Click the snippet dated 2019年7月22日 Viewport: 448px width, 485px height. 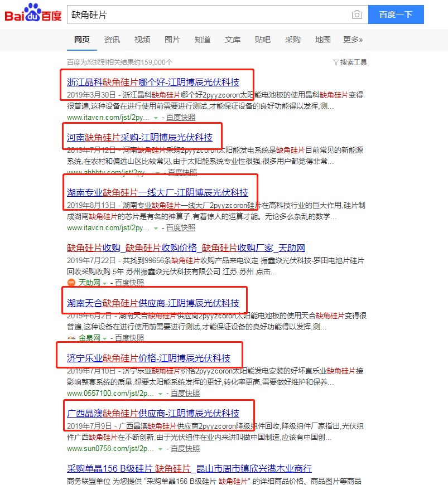coord(215,266)
